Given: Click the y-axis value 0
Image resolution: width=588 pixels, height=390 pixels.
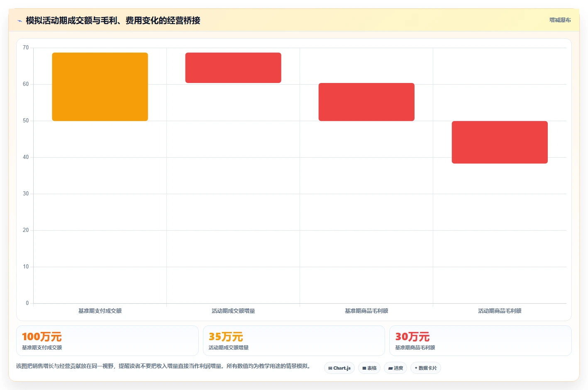Looking at the screenshot, I should click(27, 303).
